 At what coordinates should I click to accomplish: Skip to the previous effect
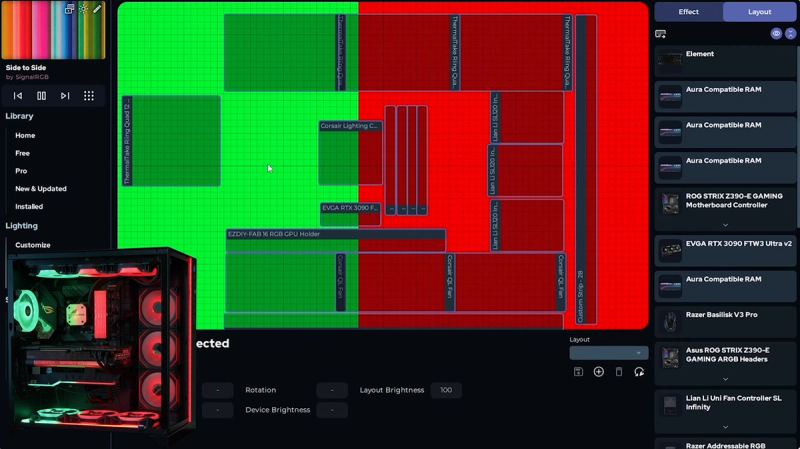(x=17, y=96)
